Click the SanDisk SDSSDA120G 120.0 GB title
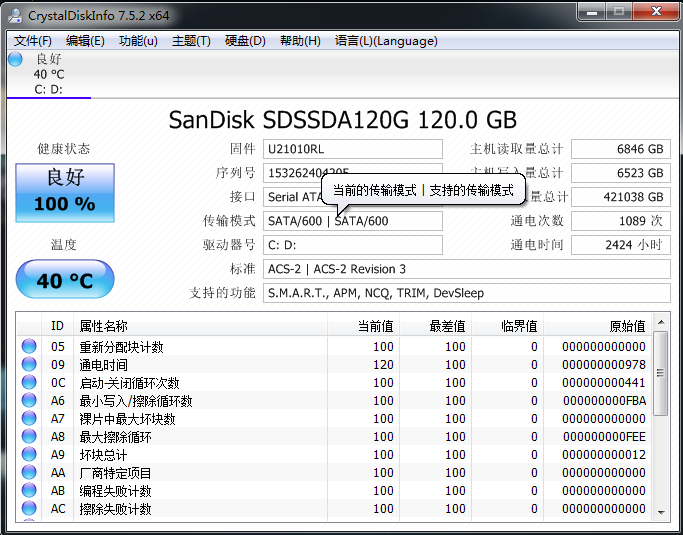 pos(342,119)
